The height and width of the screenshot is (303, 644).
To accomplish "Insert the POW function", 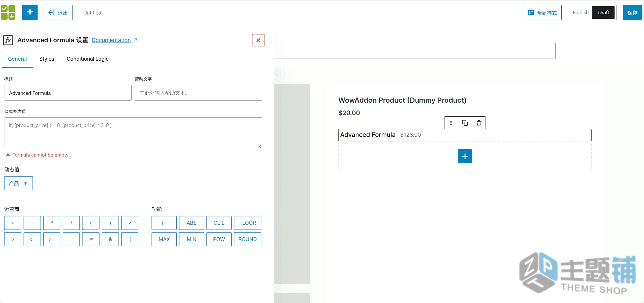I will point(219,239).
